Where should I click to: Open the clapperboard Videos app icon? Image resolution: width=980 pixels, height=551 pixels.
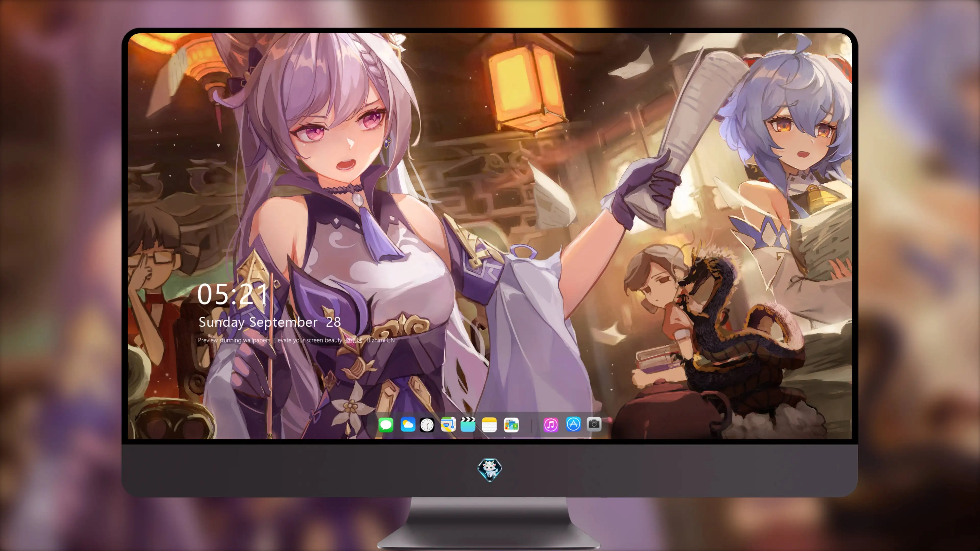tap(468, 425)
